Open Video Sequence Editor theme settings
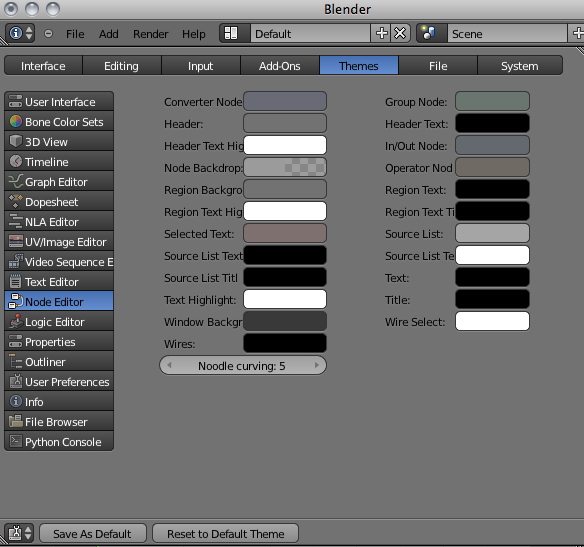Viewport: 584px width, 547px height. (59, 262)
